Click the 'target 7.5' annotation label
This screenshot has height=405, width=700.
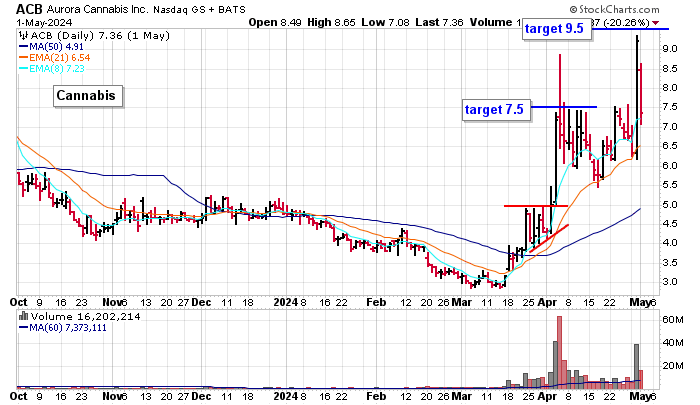[496, 109]
